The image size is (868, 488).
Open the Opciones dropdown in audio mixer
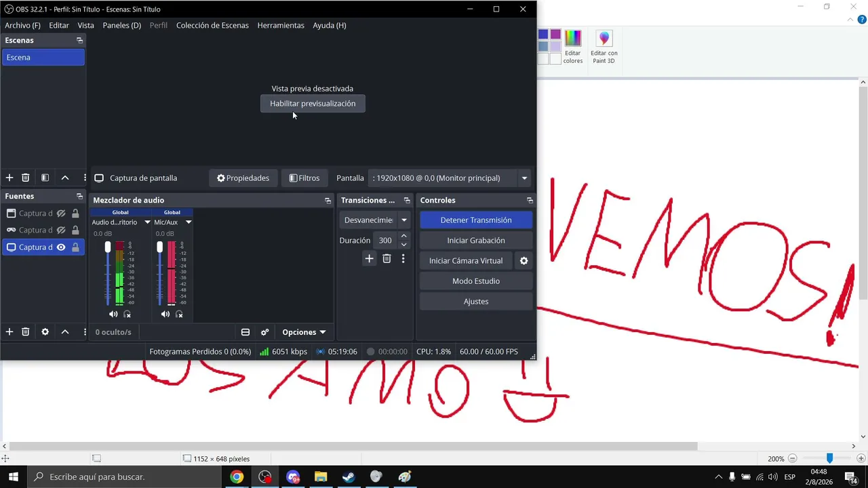click(304, 332)
